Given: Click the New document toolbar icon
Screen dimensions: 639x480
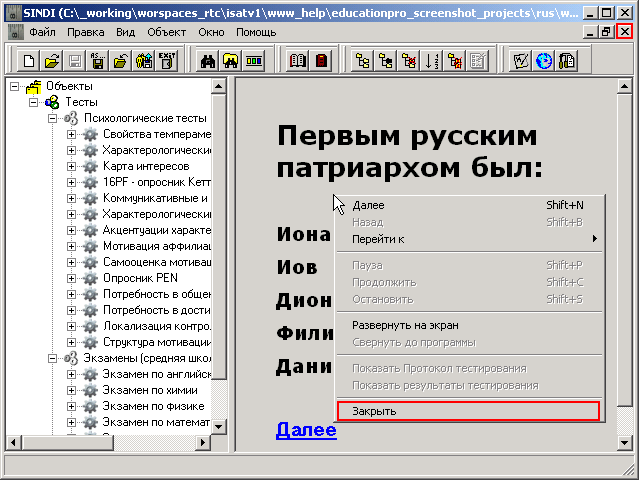Looking at the screenshot, I should coord(28,60).
